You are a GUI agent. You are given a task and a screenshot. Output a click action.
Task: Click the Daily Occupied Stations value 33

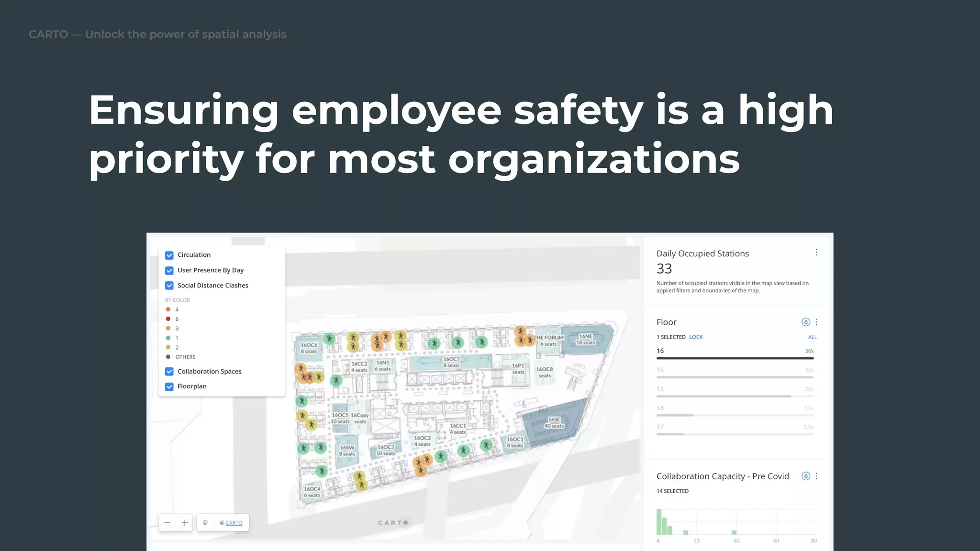[x=664, y=269]
